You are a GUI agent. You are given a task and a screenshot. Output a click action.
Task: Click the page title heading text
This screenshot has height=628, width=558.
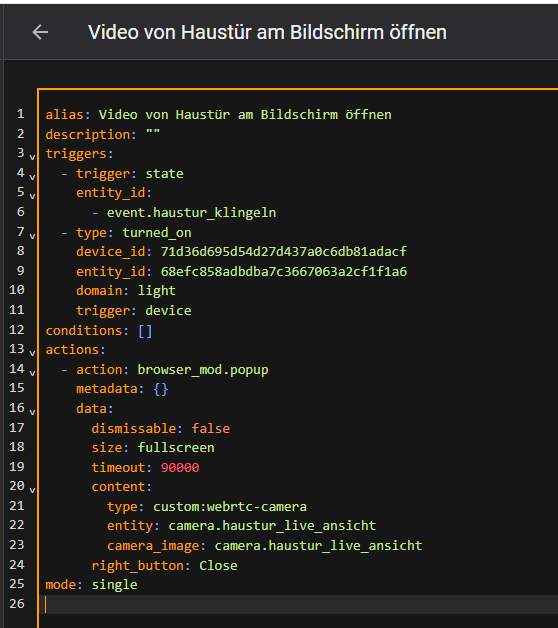tap(267, 32)
